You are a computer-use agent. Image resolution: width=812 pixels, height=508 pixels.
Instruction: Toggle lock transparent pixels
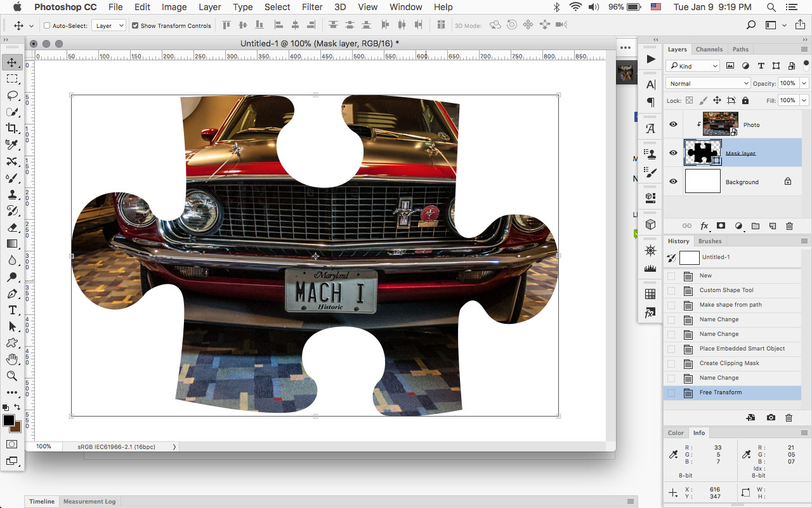point(690,100)
